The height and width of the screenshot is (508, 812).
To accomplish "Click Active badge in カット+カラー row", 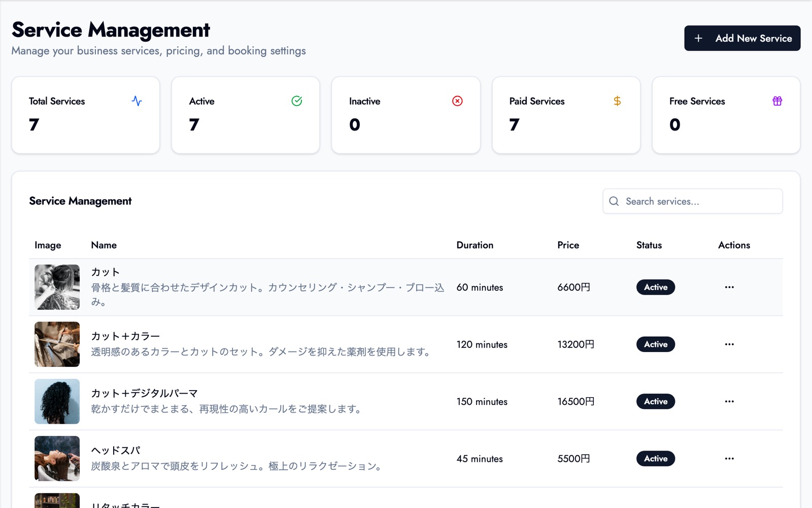I will tap(656, 344).
